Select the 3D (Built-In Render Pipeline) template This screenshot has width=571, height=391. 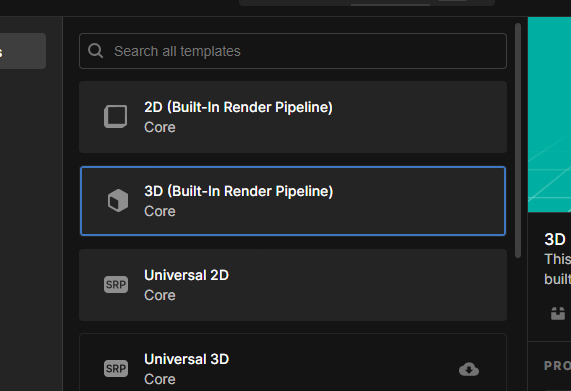pyautogui.click(x=293, y=201)
